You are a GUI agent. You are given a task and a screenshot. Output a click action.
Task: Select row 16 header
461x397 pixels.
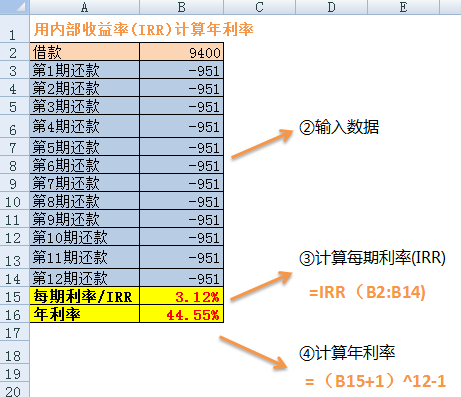point(15,314)
